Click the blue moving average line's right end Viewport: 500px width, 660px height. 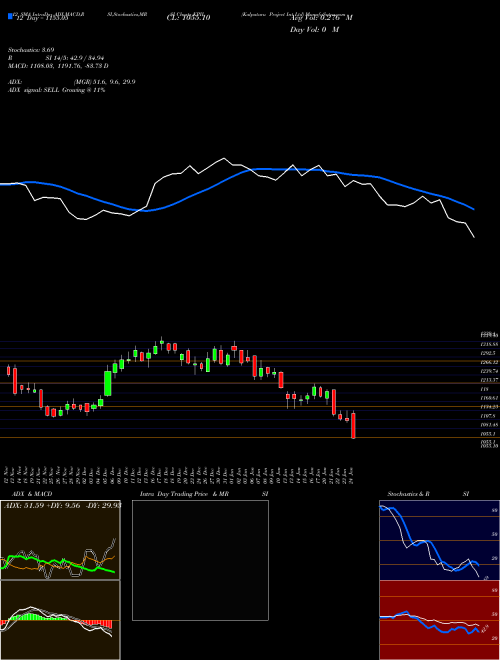point(473,209)
